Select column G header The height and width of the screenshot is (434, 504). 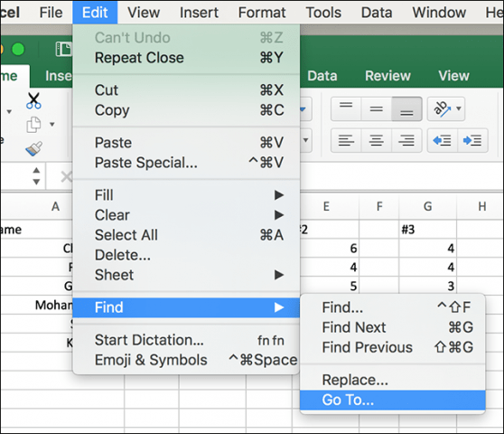[x=427, y=206]
